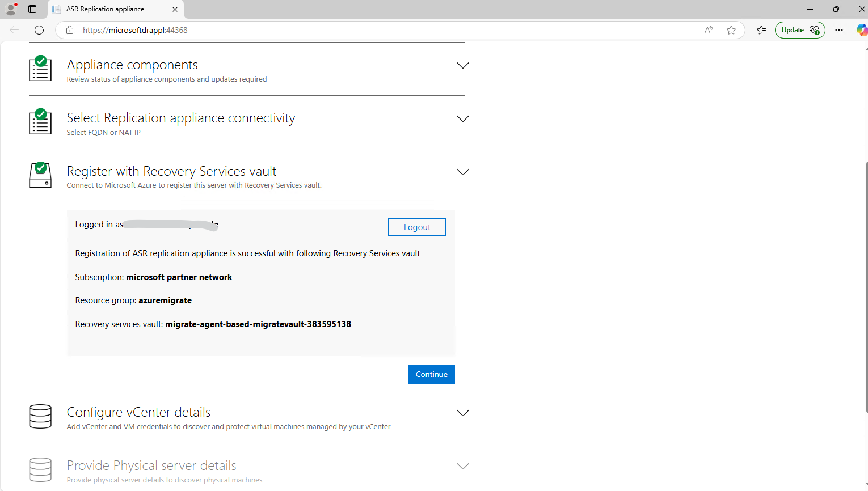Click the Configure vCenter database icon
The width and height of the screenshot is (868, 491).
pos(40,417)
